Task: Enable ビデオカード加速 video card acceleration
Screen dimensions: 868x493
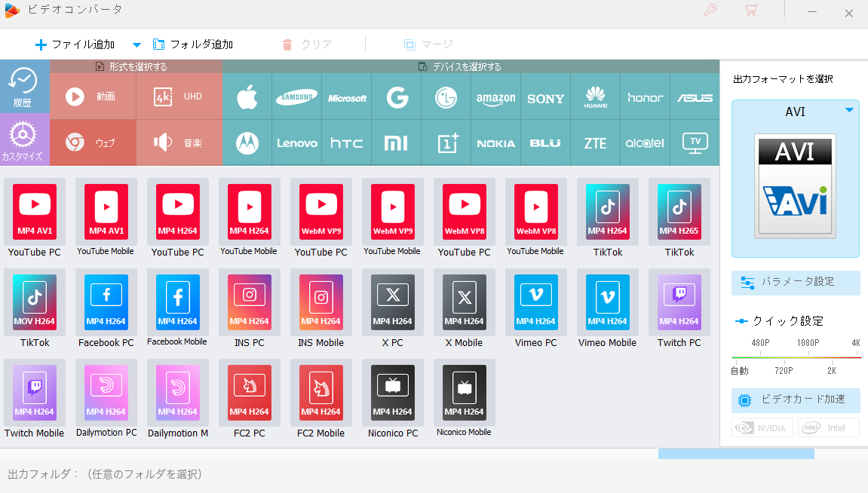Action: 796,400
